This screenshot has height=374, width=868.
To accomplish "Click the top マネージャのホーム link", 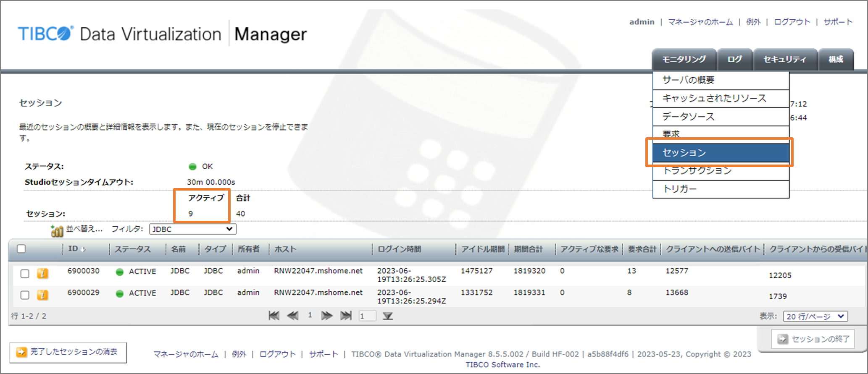I will coord(700,22).
